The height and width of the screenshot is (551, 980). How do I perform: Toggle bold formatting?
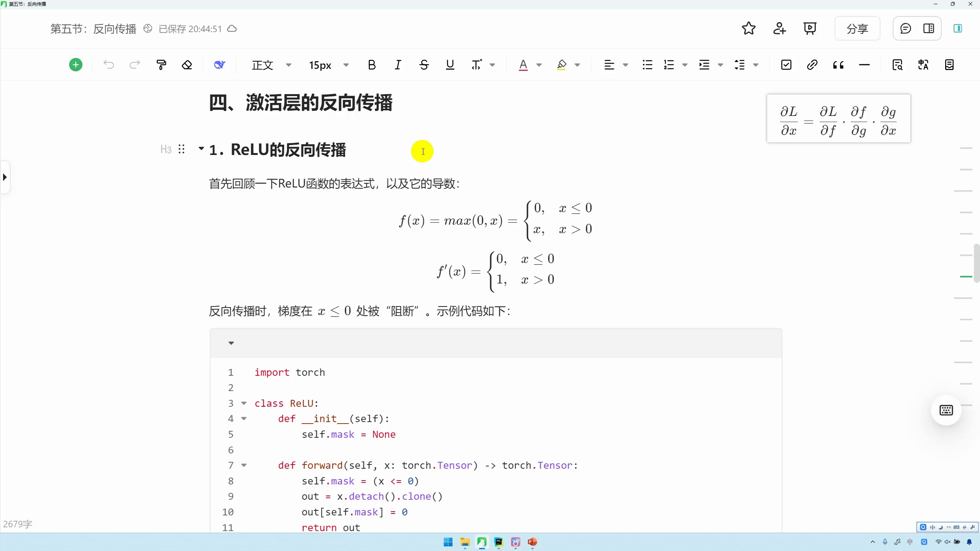coord(371,64)
